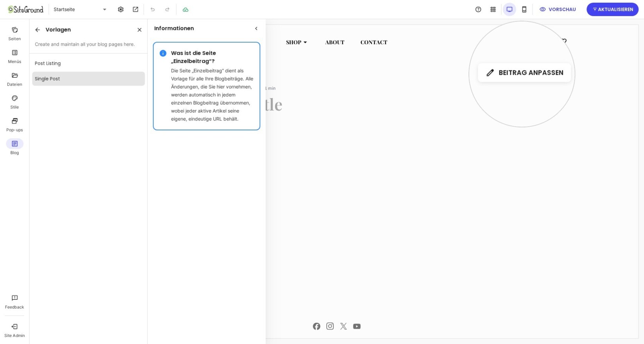Toggle the grid overlay icon
Screen dimensions: 644x344
pos(493,9)
